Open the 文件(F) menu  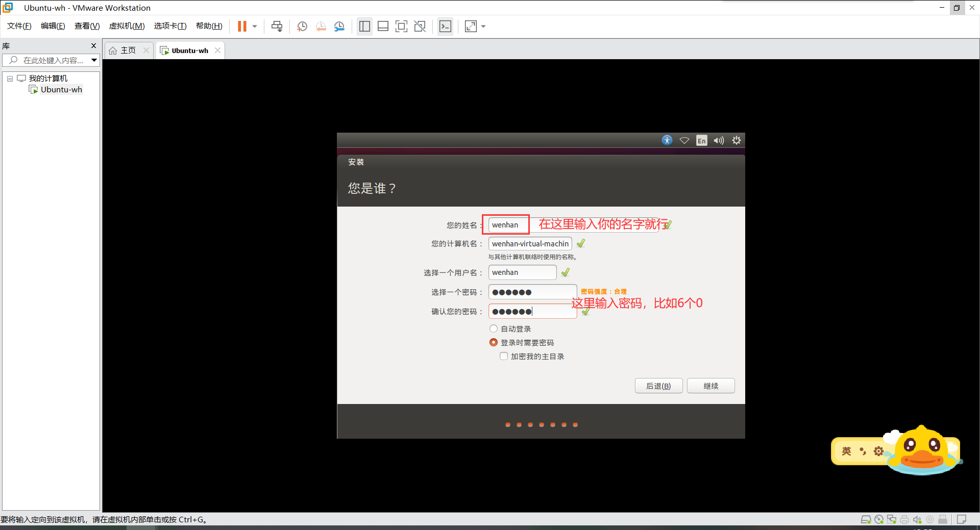click(x=19, y=26)
